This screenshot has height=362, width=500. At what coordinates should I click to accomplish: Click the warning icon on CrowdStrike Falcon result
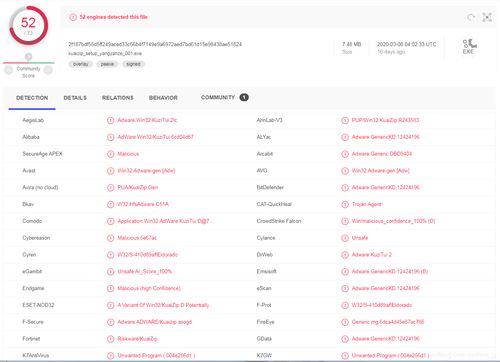(x=345, y=221)
